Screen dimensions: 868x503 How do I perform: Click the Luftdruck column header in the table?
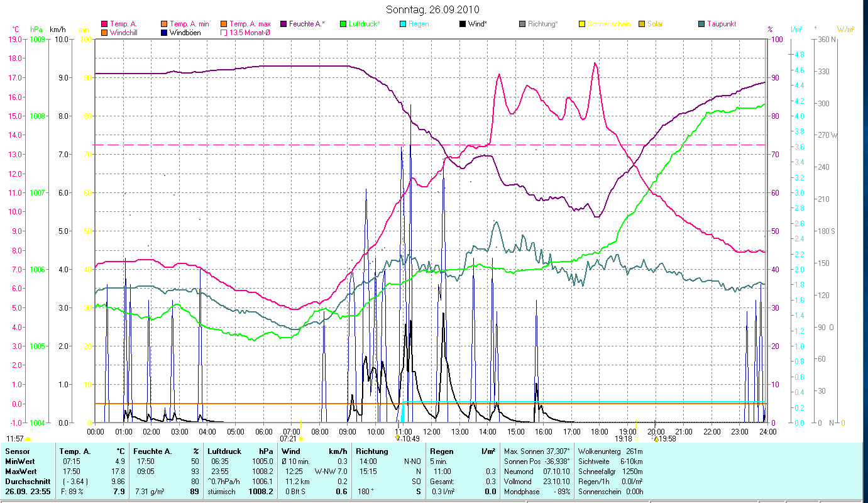pyautogui.click(x=224, y=451)
